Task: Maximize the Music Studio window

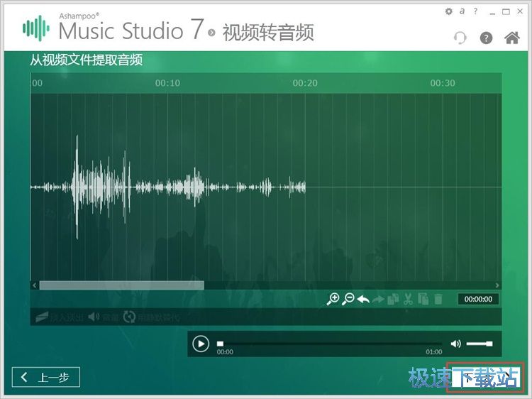Action: point(506,11)
